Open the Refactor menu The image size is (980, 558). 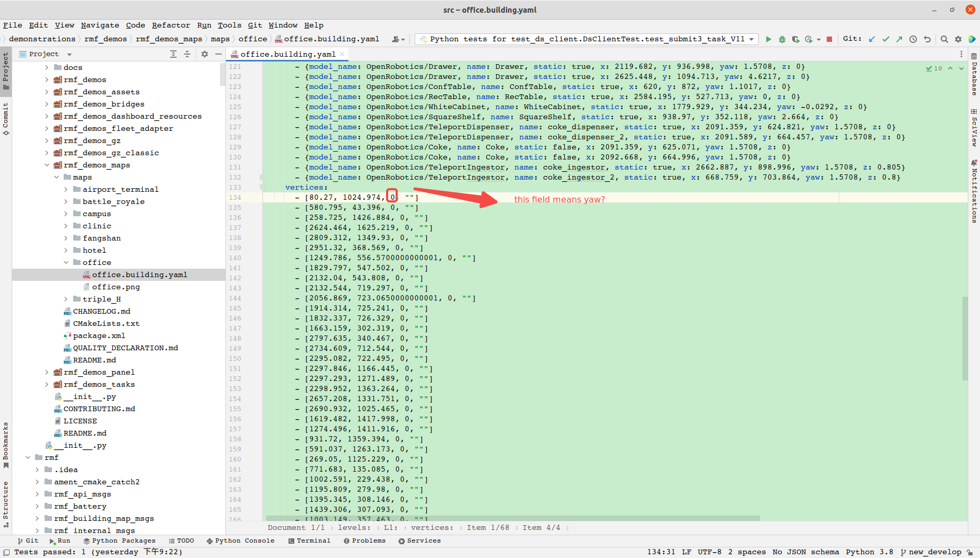(x=171, y=25)
